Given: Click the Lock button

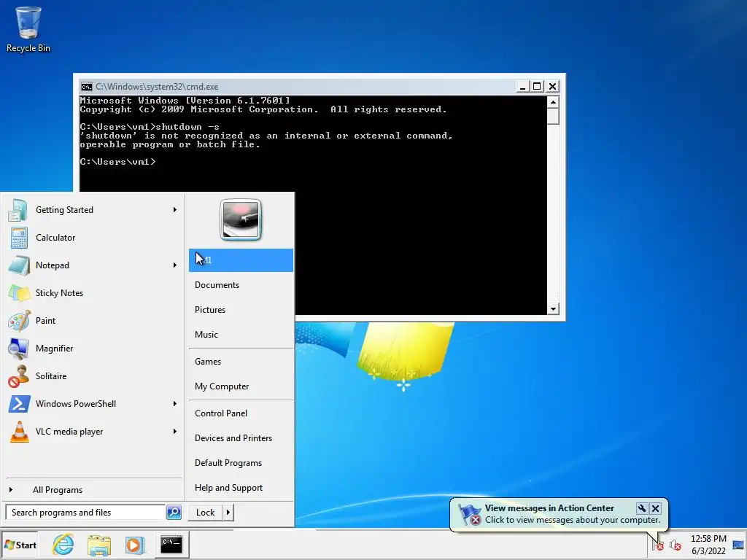Looking at the screenshot, I should coord(205,513).
